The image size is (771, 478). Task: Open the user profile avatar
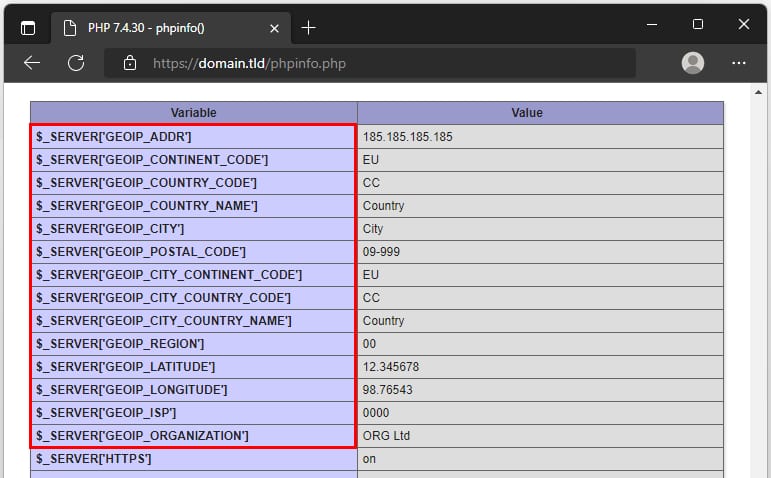point(692,63)
